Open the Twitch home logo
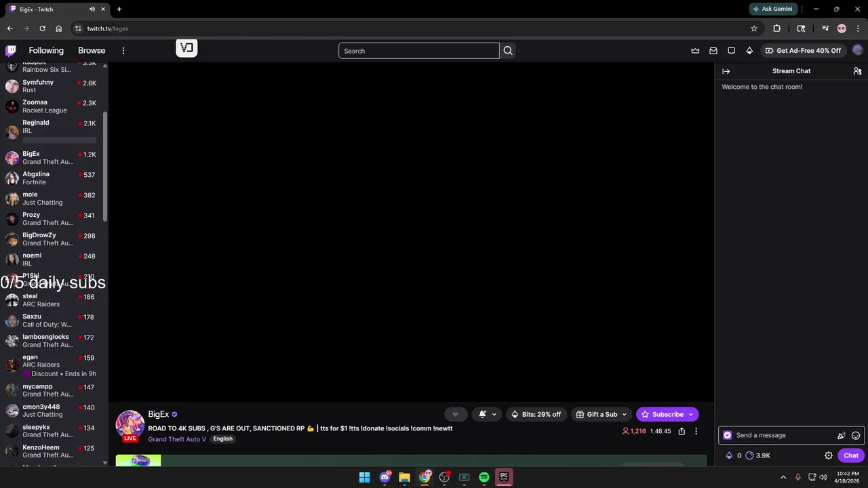 click(11, 50)
